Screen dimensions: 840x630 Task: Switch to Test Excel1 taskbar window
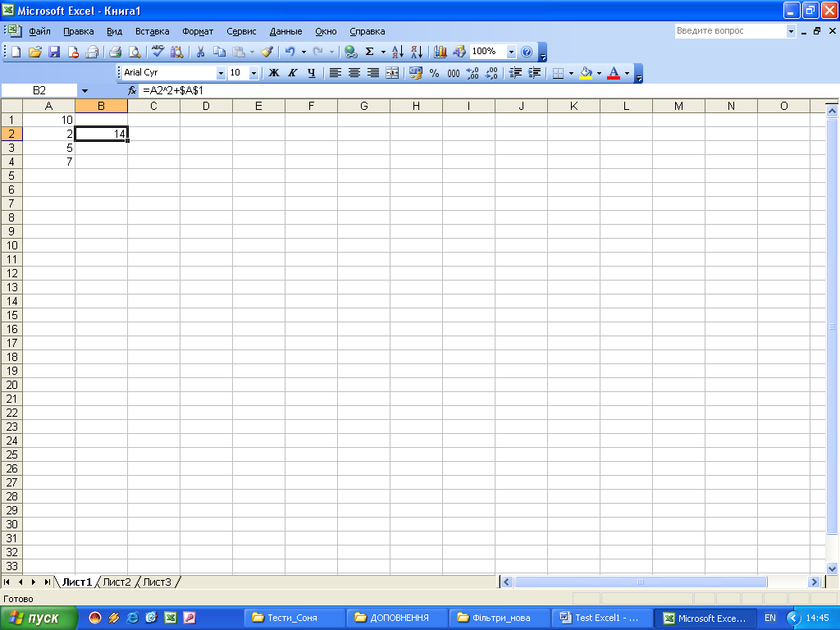coord(602,619)
